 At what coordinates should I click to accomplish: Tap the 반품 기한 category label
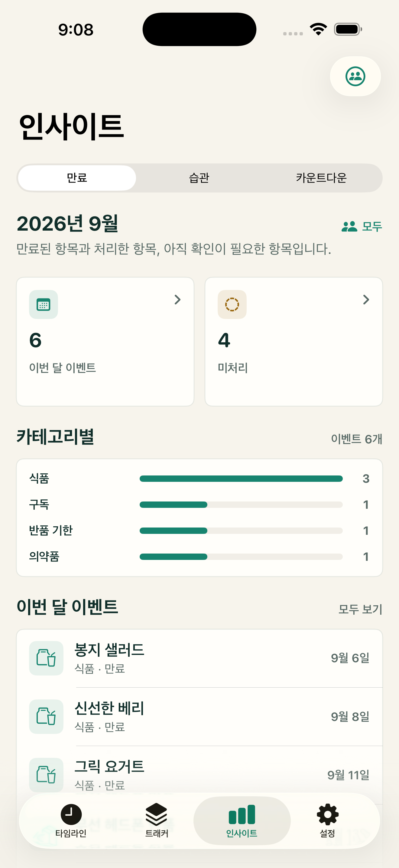[51, 530]
